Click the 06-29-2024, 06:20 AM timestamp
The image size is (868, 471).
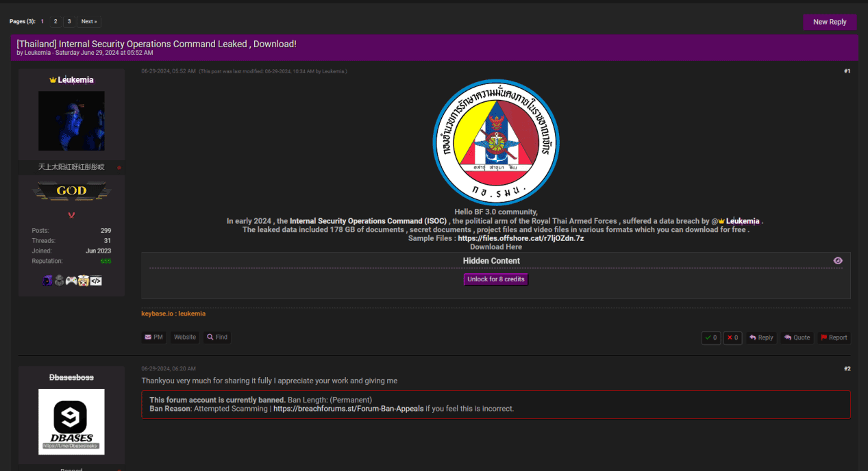click(x=169, y=369)
